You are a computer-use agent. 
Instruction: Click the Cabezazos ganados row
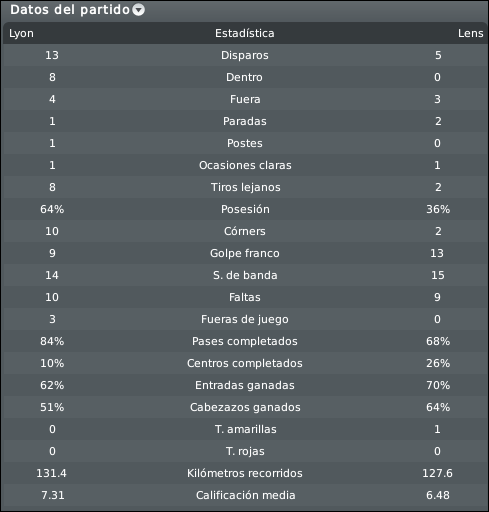click(245, 407)
